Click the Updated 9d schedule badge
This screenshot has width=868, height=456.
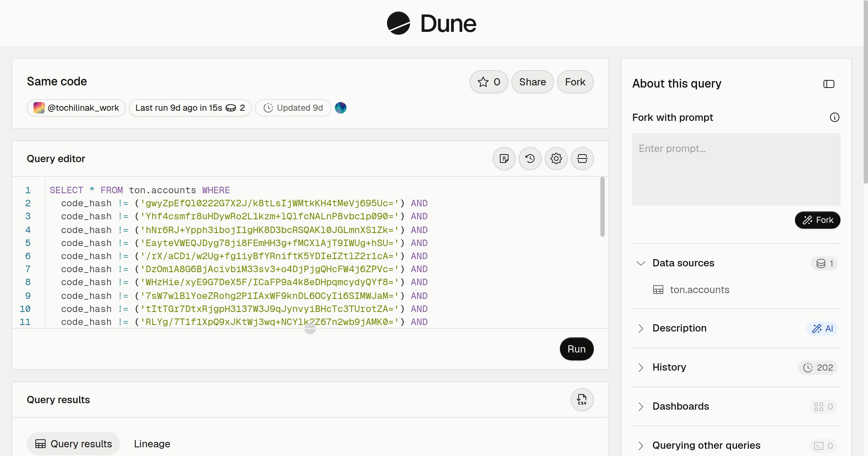click(293, 108)
